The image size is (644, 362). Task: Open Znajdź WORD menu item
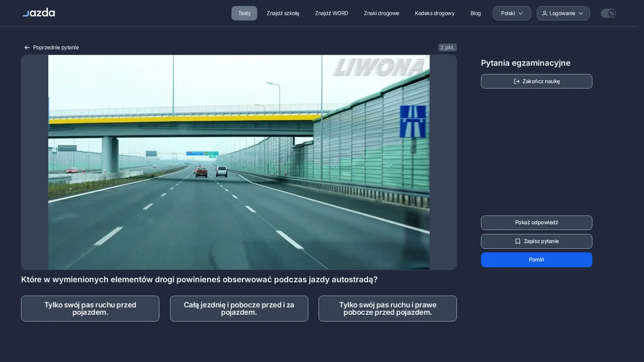point(332,13)
